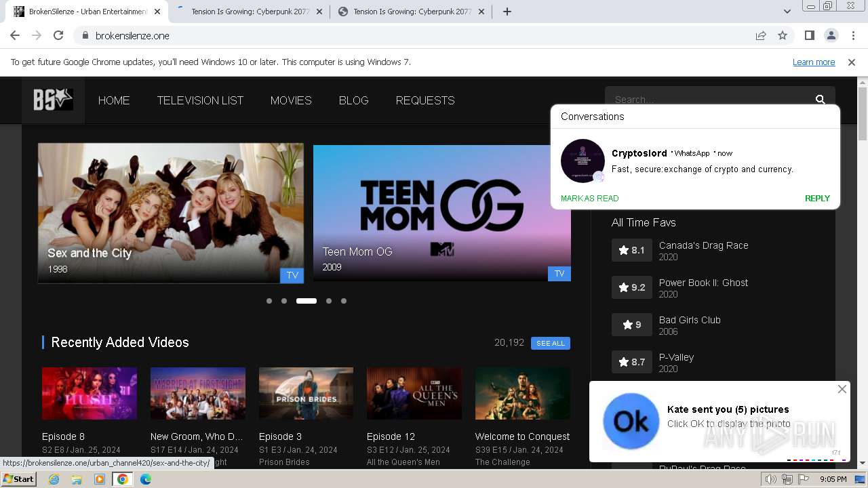Open the BLOG menu item
868x488 pixels.
[x=353, y=100]
